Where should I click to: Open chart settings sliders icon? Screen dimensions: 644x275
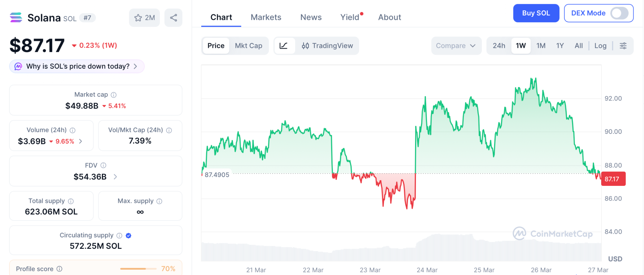click(x=623, y=46)
